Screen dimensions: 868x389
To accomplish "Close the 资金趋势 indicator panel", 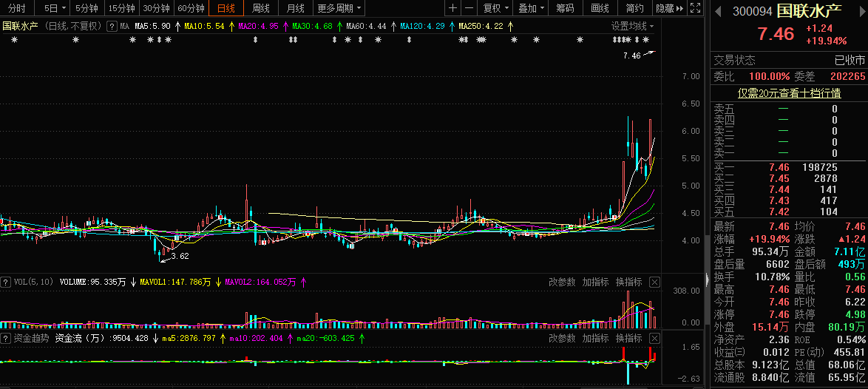I will click(x=654, y=338).
